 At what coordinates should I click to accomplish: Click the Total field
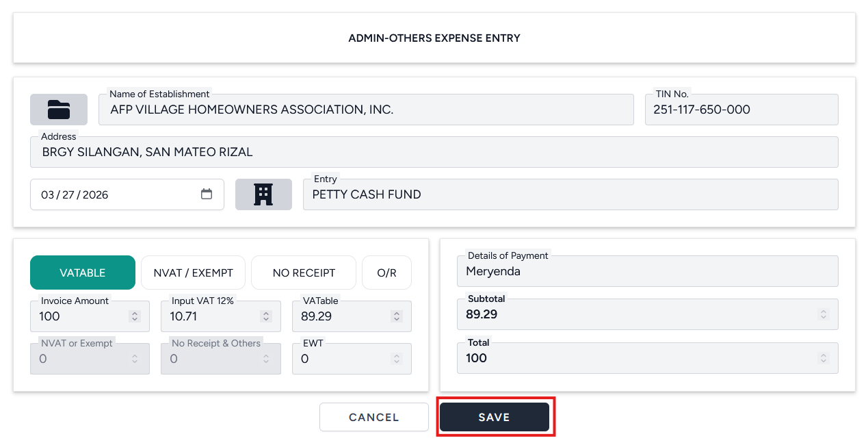(648, 358)
